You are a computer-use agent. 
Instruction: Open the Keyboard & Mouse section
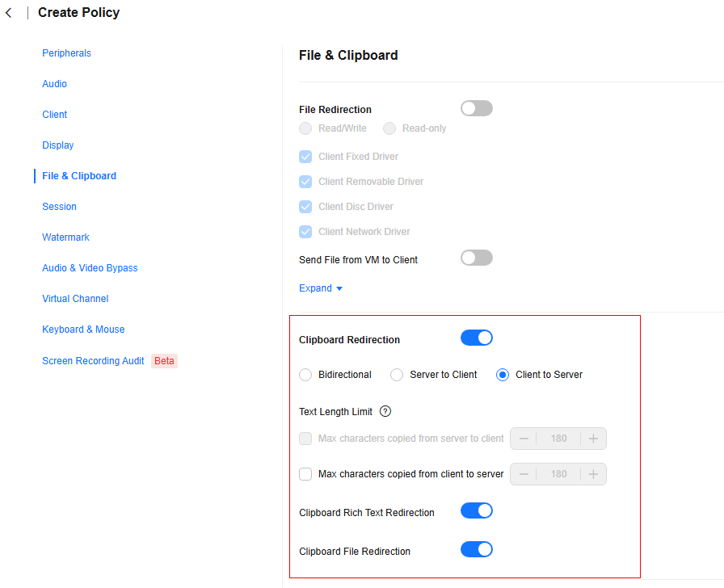tap(83, 330)
